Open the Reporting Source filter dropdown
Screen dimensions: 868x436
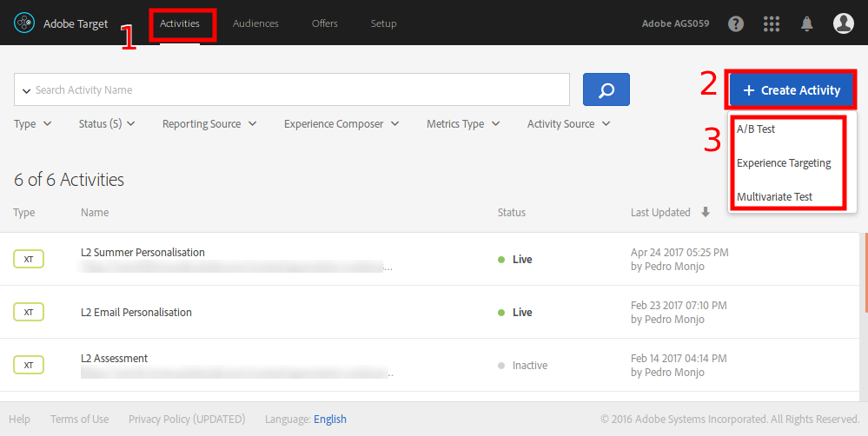(x=209, y=124)
